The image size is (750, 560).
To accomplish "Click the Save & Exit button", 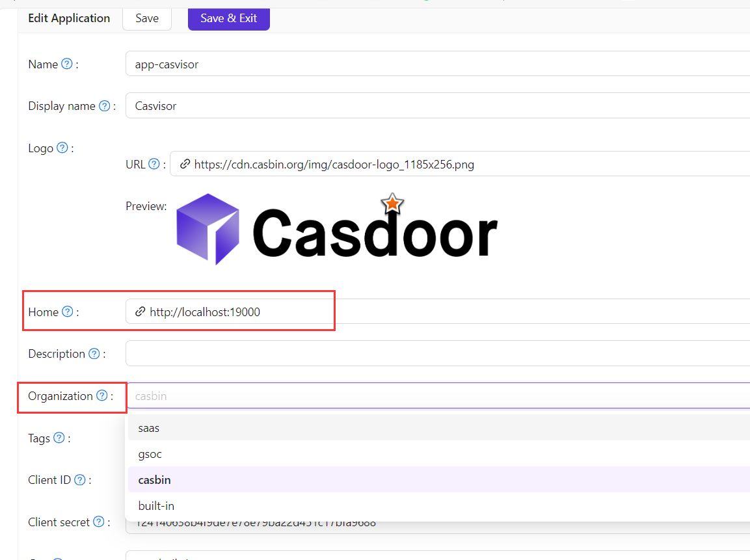I will coord(228,18).
